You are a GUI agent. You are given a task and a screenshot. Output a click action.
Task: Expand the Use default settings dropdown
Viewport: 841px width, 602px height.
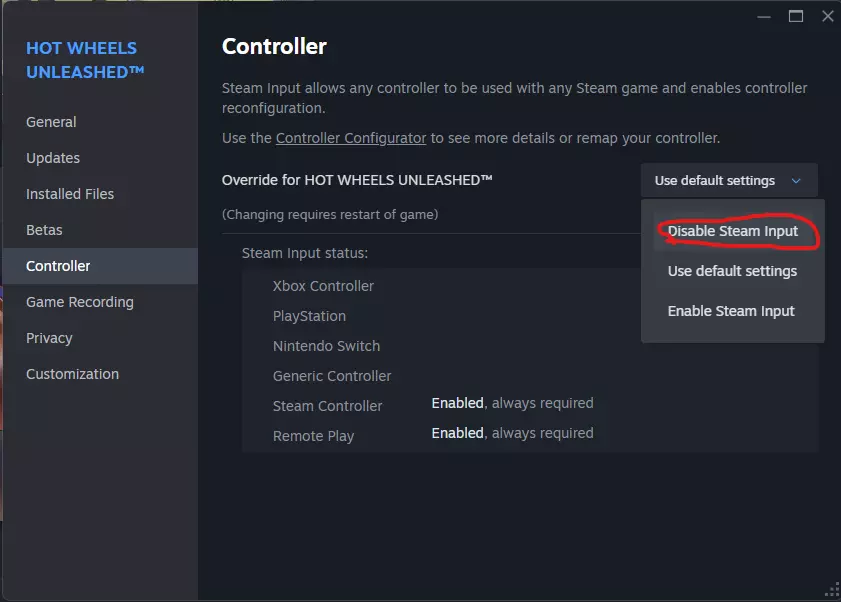(x=728, y=181)
